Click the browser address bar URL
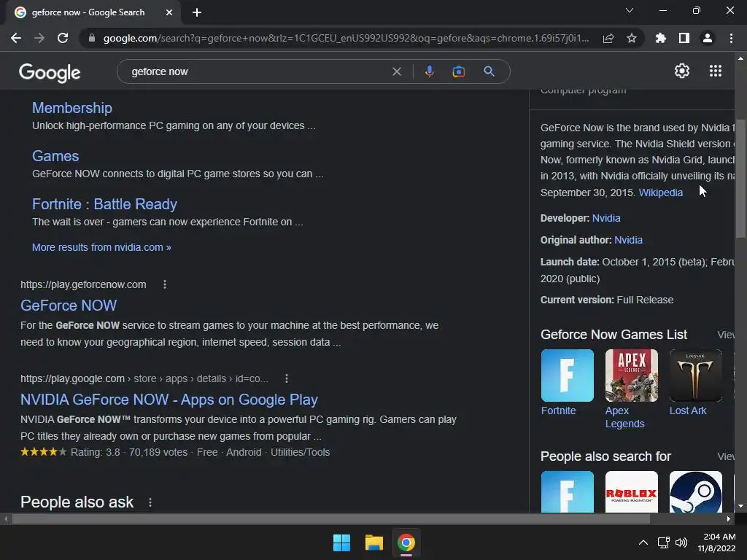747x560 pixels. pyautogui.click(x=346, y=38)
